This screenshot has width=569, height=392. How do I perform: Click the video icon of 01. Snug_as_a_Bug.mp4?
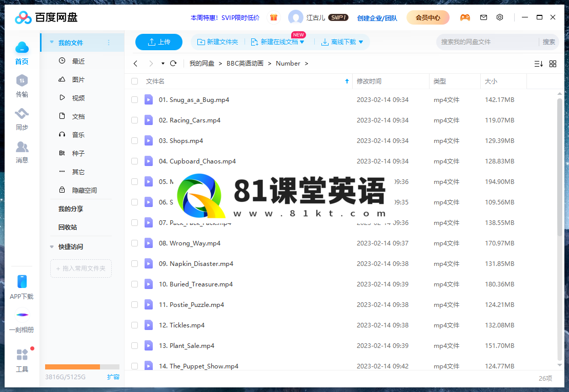(x=149, y=99)
